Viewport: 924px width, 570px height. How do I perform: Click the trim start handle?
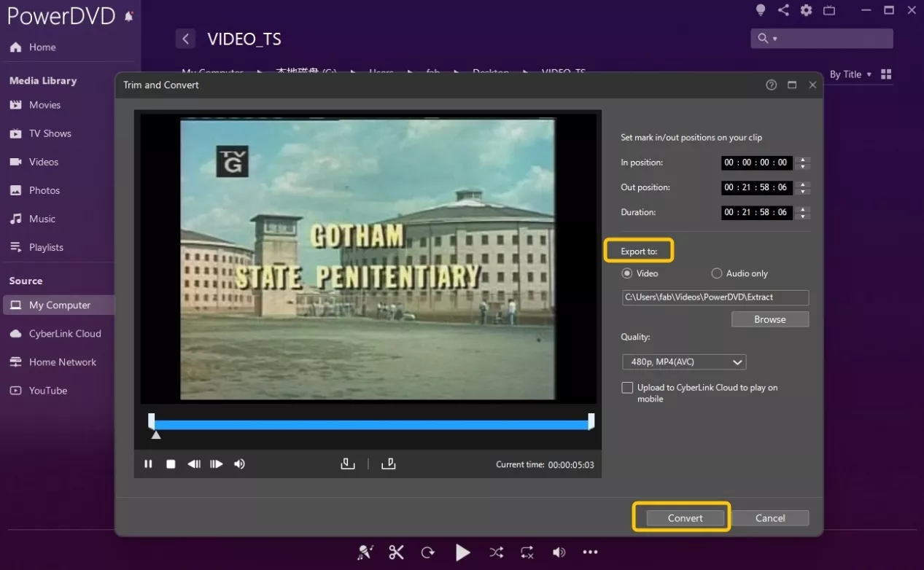152,421
